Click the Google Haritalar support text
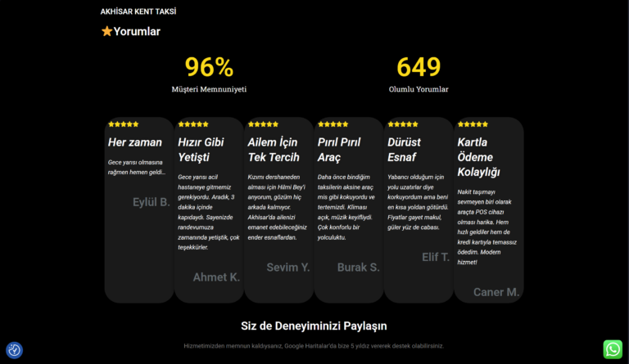Image resolution: width=629 pixels, height=364 pixels. 314,346
